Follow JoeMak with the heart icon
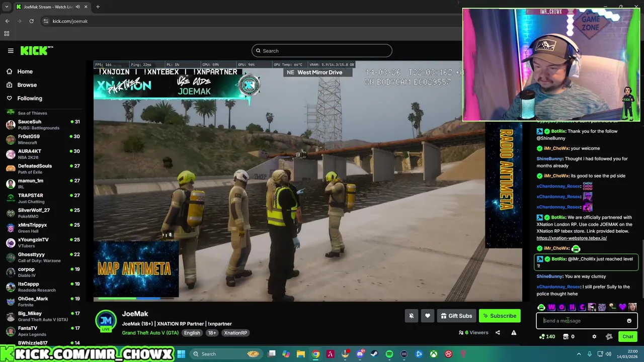 click(x=428, y=316)
